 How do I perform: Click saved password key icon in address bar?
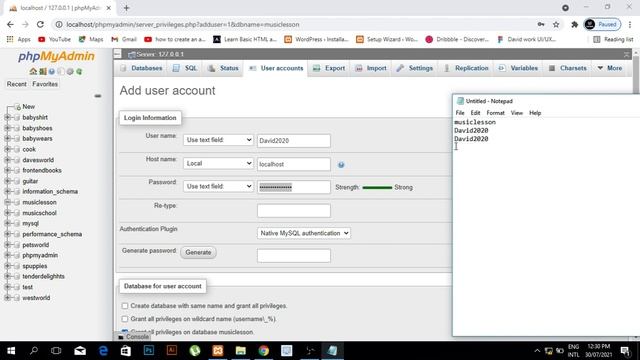[541, 24]
